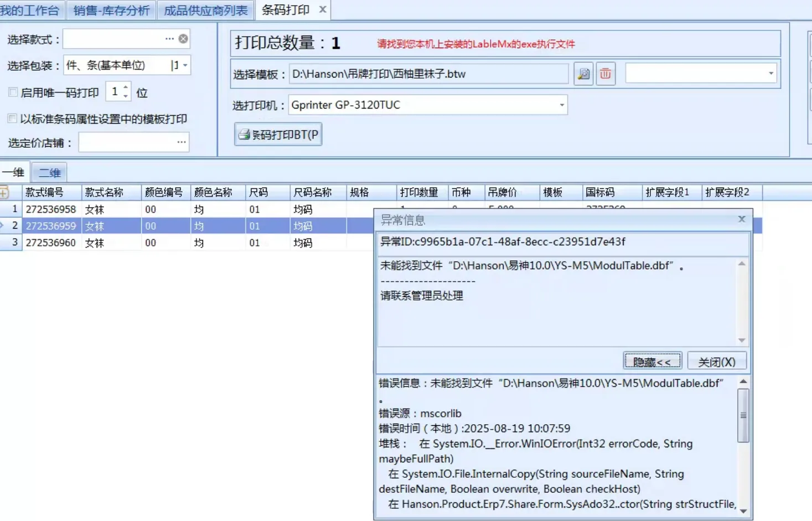
Task: Expand the 选择包装 dropdown
Action: 185,65
